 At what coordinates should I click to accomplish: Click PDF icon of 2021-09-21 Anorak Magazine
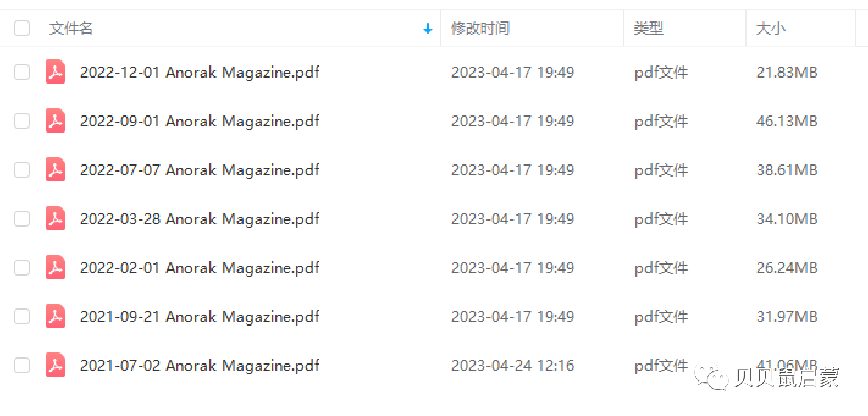(56, 316)
